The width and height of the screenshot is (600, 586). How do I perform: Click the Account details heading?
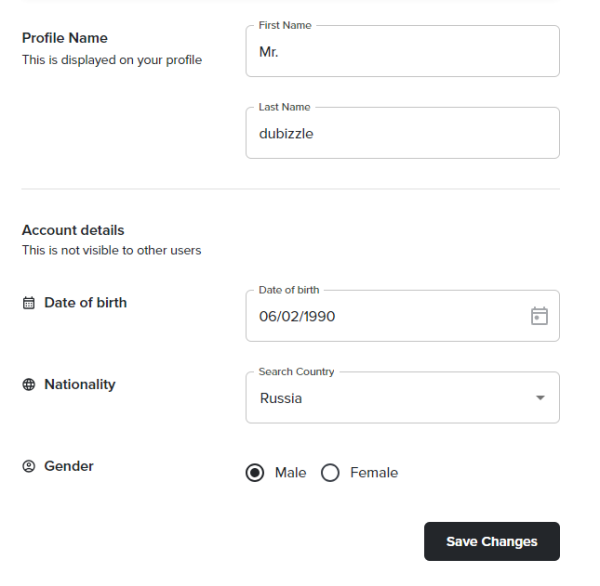pos(73,230)
